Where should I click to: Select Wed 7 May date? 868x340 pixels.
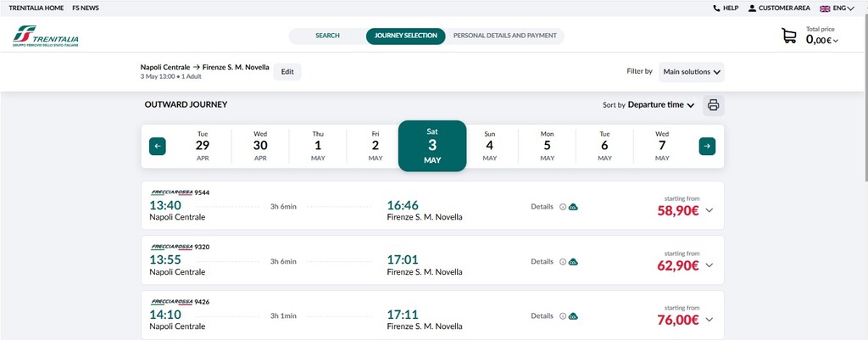[662, 146]
